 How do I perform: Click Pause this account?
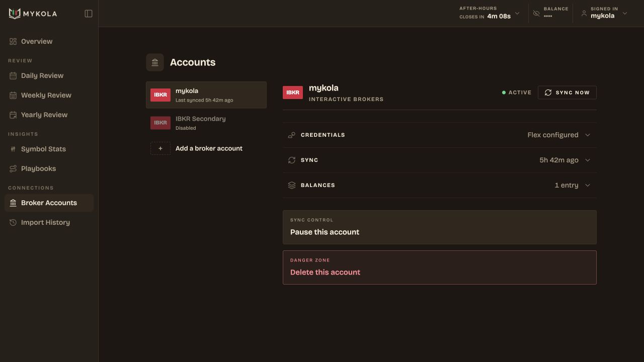440,227
